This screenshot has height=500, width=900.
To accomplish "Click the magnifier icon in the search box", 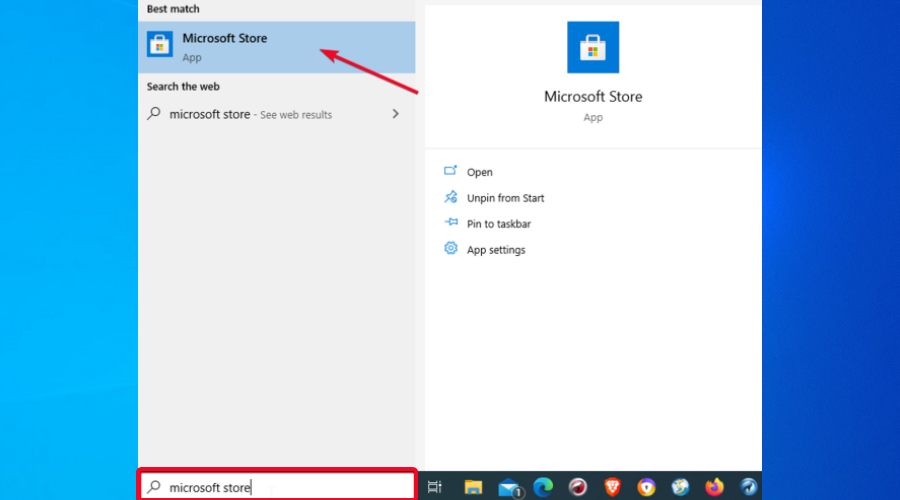I will (x=154, y=487).
